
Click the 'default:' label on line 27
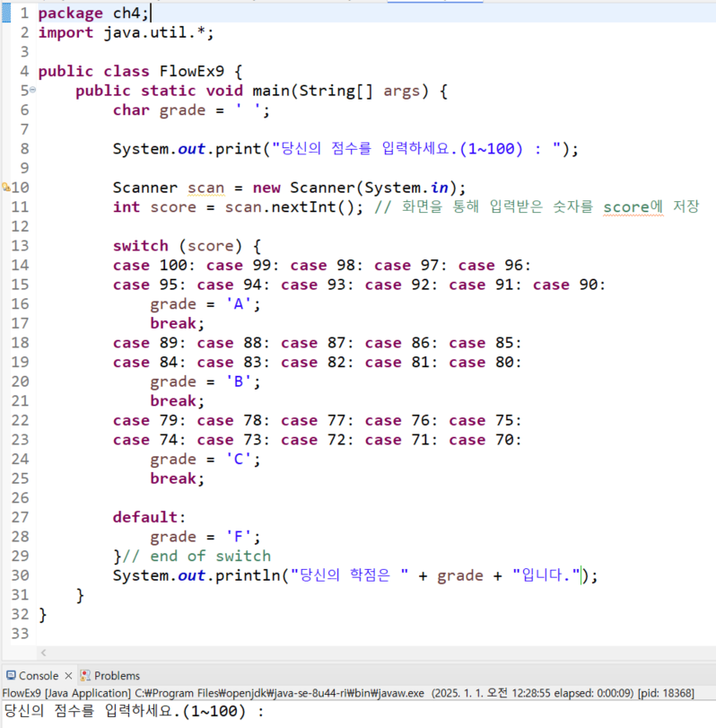tap(150, 517)
